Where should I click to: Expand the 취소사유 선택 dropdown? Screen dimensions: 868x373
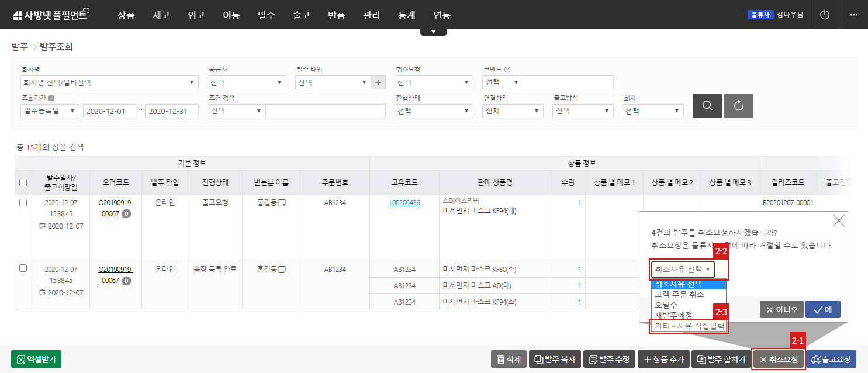point(683,270)
